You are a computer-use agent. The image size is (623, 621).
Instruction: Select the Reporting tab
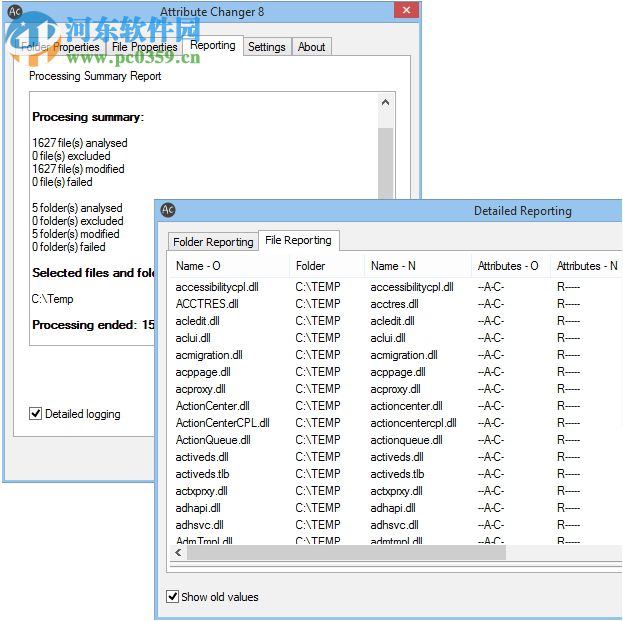coord(213,45)
